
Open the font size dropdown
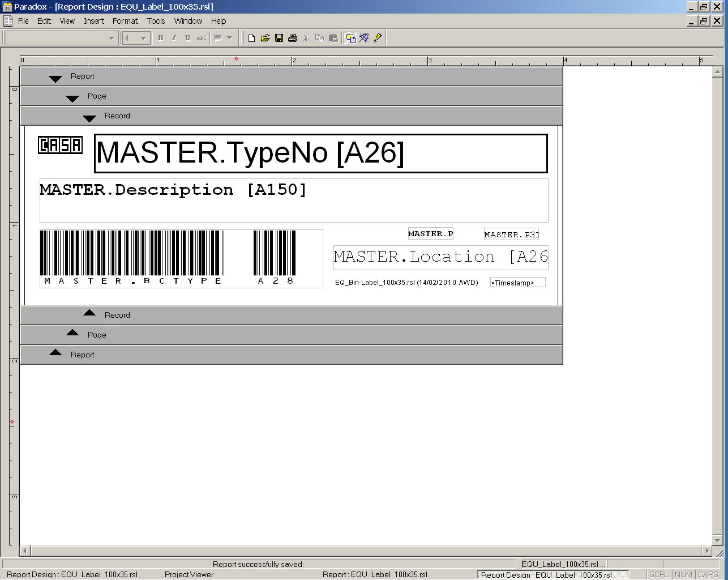point(143,38)
